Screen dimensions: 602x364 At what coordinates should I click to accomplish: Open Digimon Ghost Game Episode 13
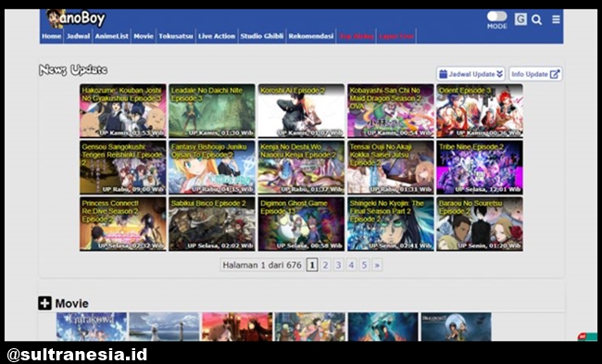pyautogui.click(x=301, y=224)
